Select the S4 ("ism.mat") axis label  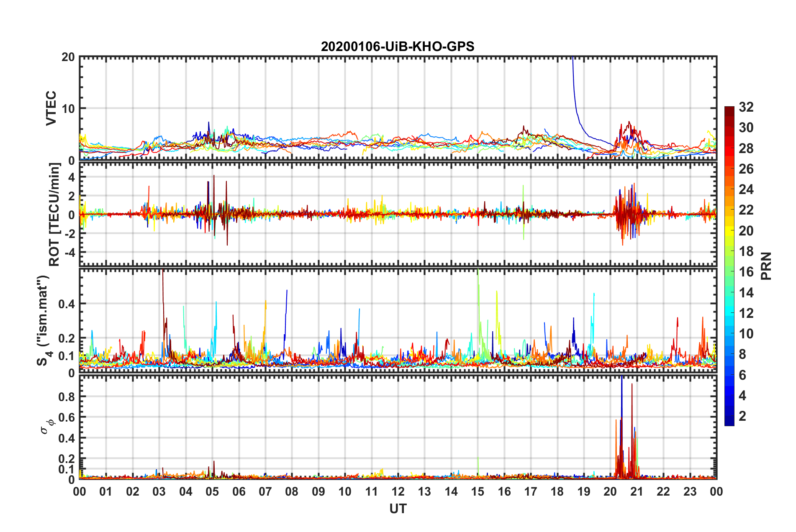click(44, 320)
